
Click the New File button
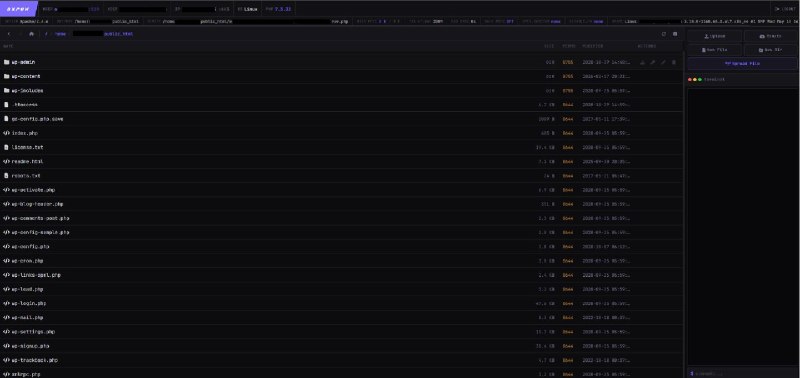tap(714, 50)
